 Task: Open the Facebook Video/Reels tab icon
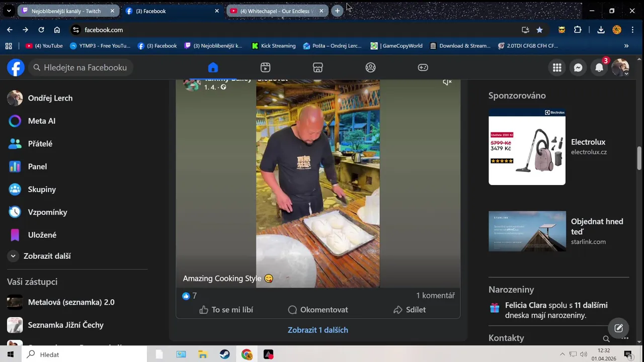click(x=266, y=67)
